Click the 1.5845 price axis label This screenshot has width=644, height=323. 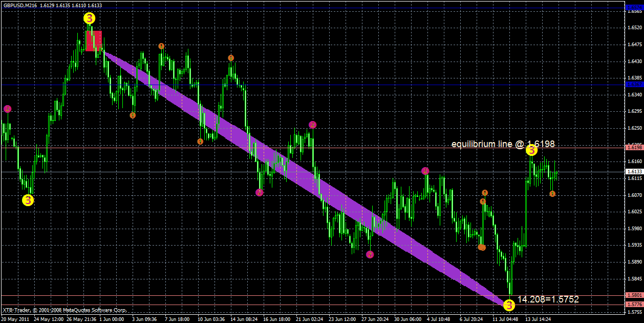pyautogui.click(x=635, y=279)
